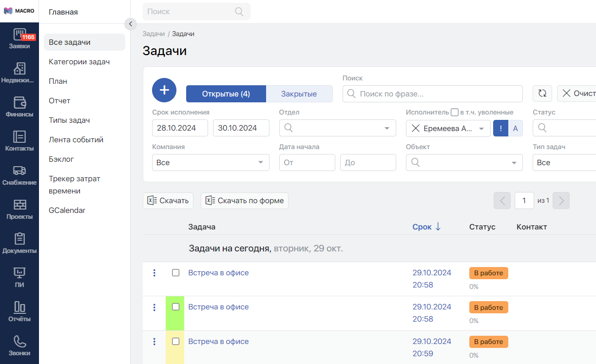
Task: Check the first 'Встреча в офисе' task checkbox
Action: [175, 273]
